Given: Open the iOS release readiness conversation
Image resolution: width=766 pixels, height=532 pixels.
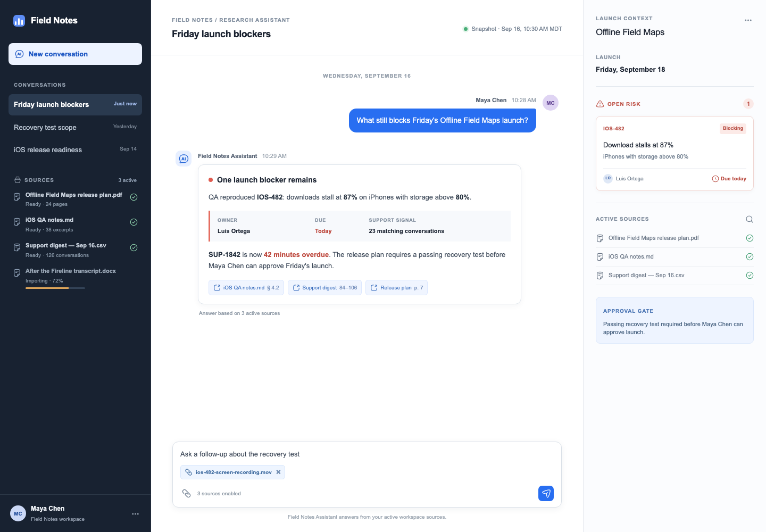Looking at the screenshot, I should (75, 149).
